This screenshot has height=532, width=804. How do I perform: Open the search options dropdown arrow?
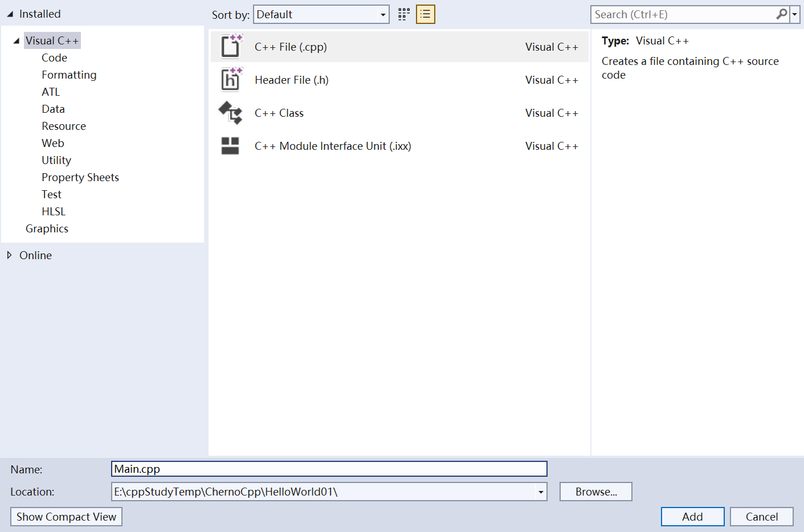pyautogui.click(x=794, y=14)
